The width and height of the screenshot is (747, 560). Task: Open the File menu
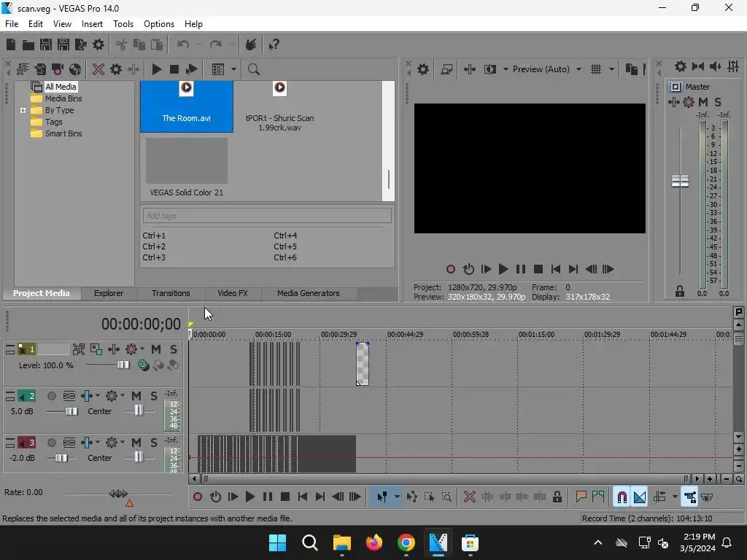click(x=12, y=24)
